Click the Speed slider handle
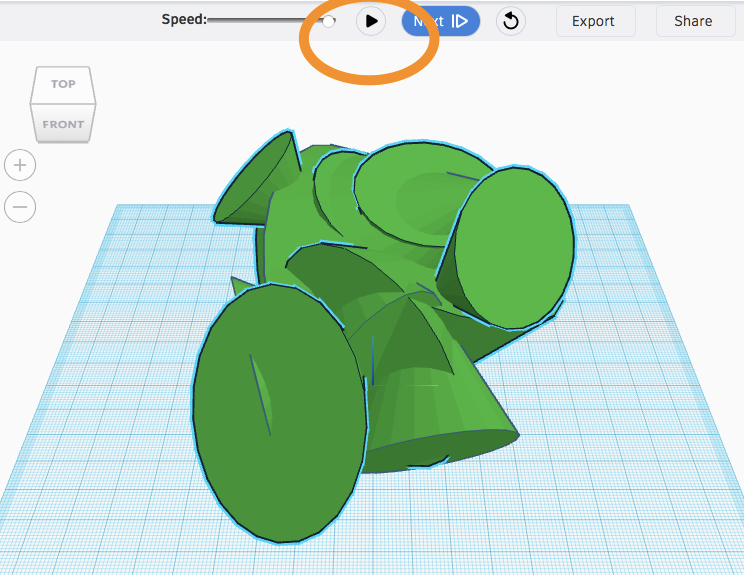The image size is (744, 575). (328, 21)
